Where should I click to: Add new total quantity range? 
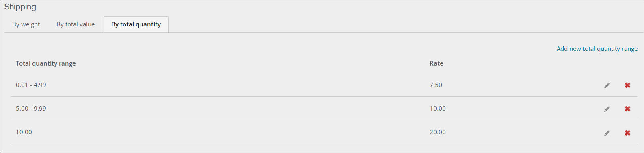597,49
